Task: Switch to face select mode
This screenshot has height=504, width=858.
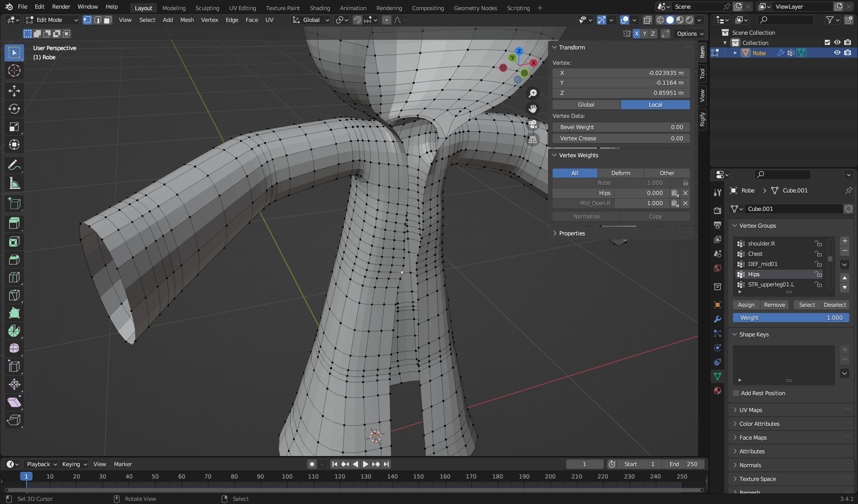Action: click(107, 20)
